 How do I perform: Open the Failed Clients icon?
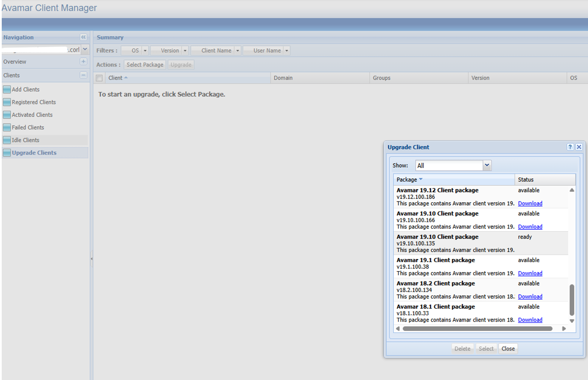[7, 127]
